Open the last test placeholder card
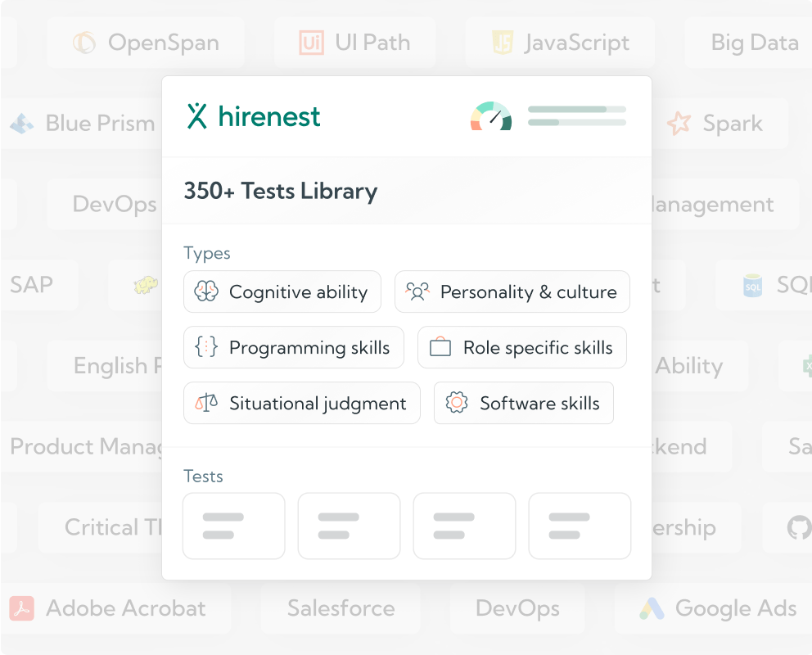812x655 pixels. (580, 526)
